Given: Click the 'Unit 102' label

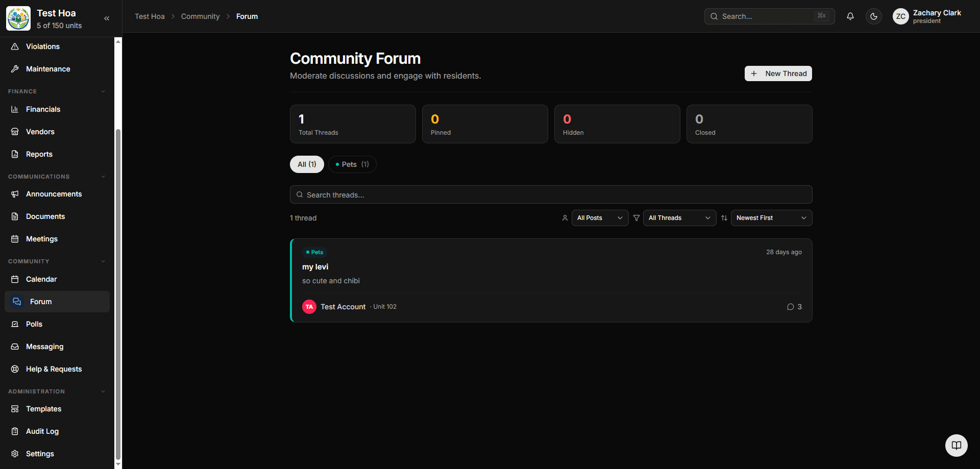Looking at the screenshot, I should pyautogui.click(x=385, y=307).
